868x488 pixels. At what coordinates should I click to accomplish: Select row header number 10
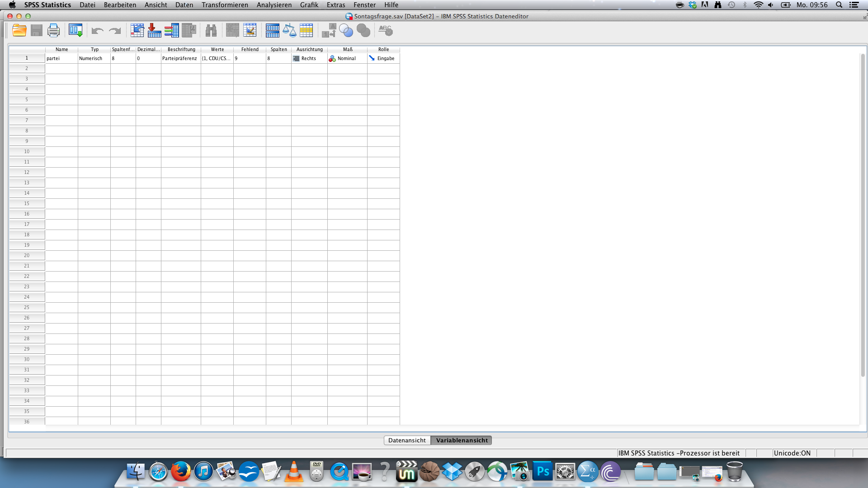coord(27,151)
